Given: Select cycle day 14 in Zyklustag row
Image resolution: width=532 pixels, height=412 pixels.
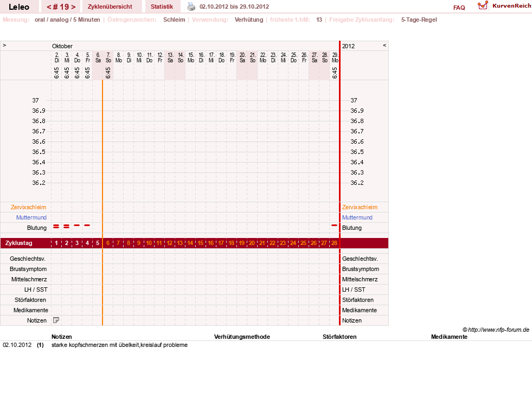Looking at the screenshot, I should tap(190, 243).
